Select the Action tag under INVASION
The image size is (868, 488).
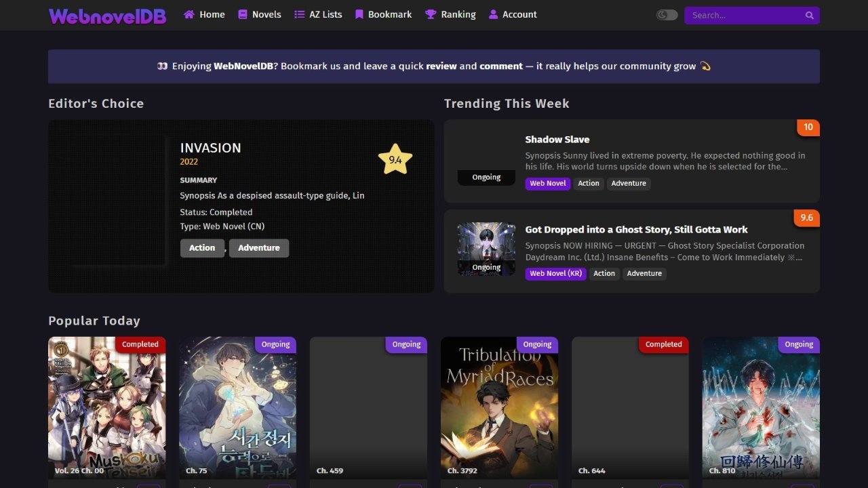[x=202, y=248]
